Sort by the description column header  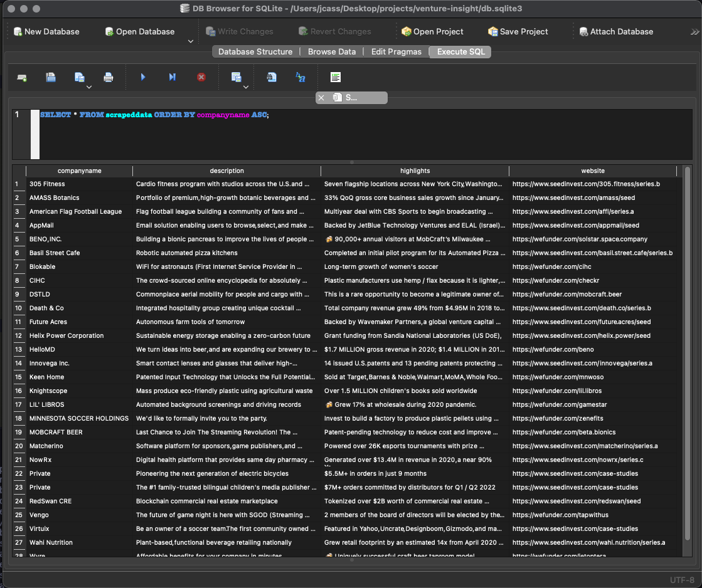[x=227, y=171]
